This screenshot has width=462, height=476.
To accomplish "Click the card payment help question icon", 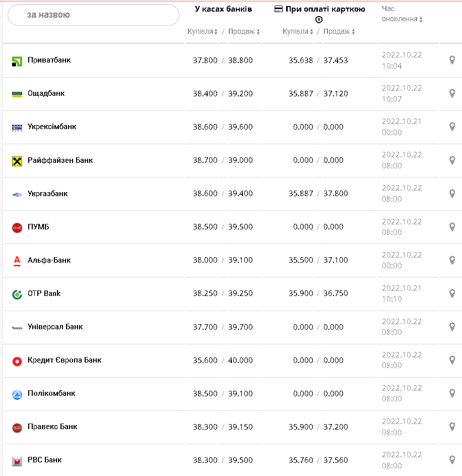I will pyautogui.click(x=318, y=20).
